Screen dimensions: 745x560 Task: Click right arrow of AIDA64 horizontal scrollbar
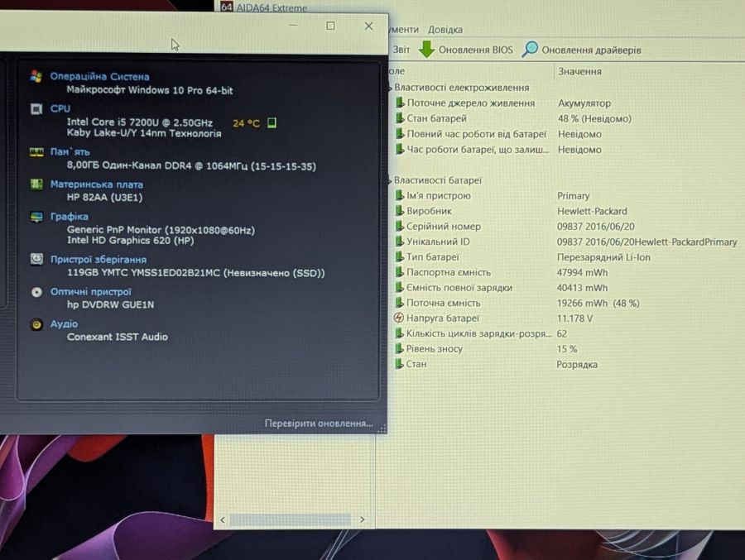(x=362, y=519)
